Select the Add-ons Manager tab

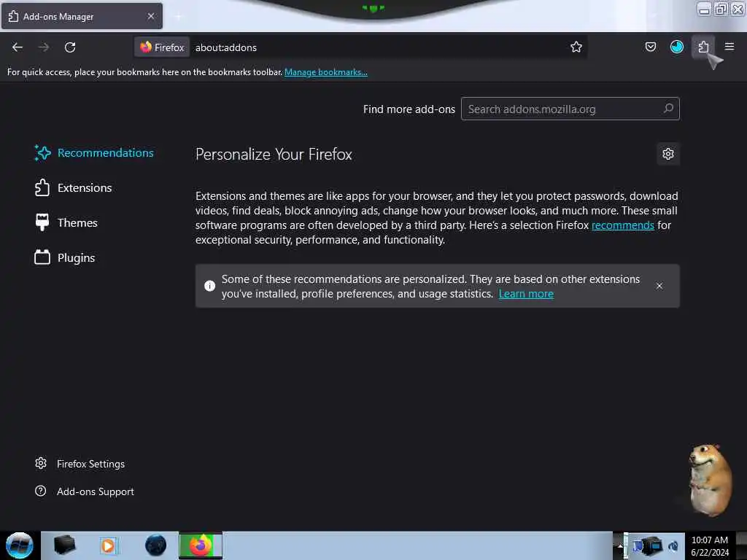pyautogui.click(x=82, y=16)
